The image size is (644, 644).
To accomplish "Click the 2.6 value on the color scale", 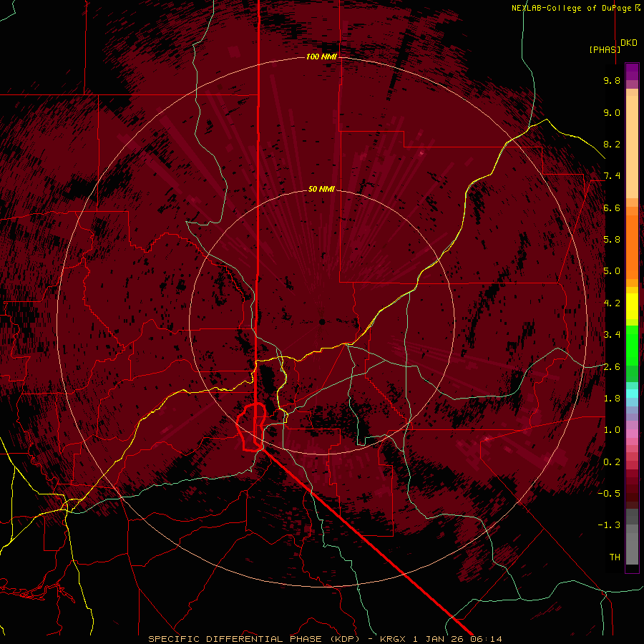I will click(612, 367).
